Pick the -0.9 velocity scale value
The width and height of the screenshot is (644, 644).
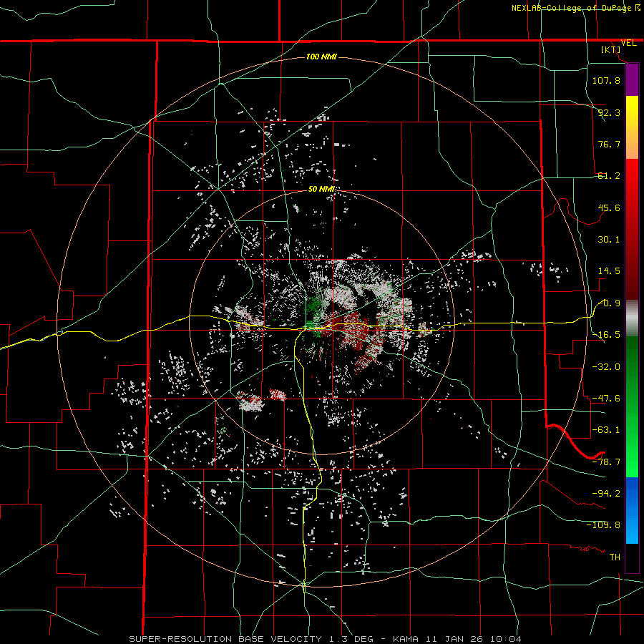pos(609,303)
